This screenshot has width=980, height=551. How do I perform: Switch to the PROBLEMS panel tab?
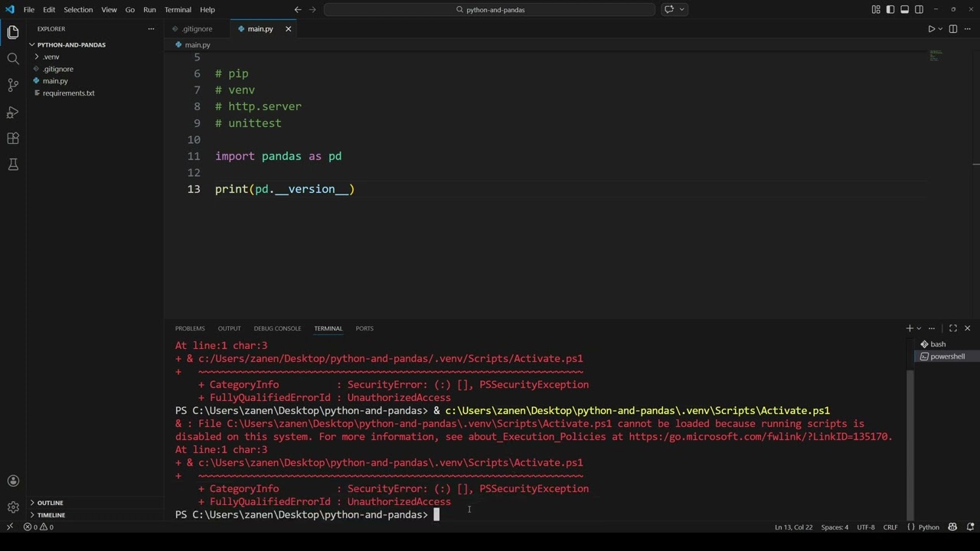190,328
